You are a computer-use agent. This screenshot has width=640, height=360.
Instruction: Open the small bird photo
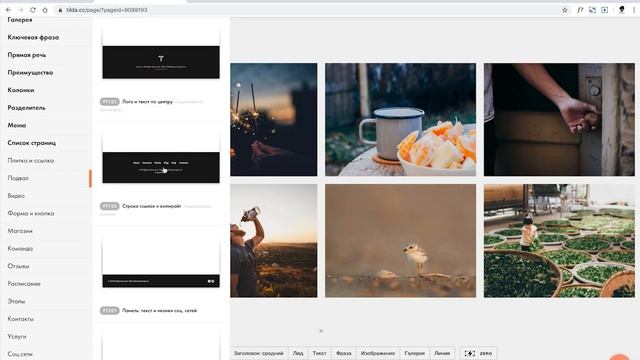coord(400,240)
